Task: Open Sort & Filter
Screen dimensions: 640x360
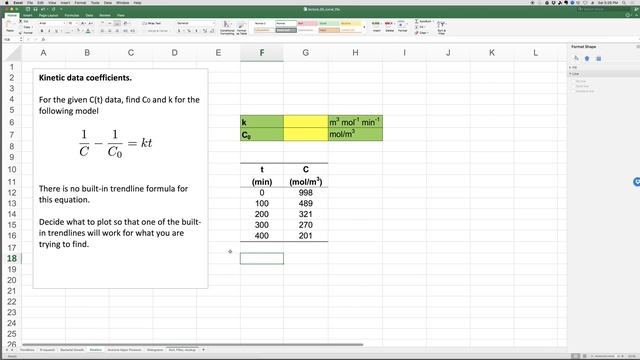Action: 442,27
